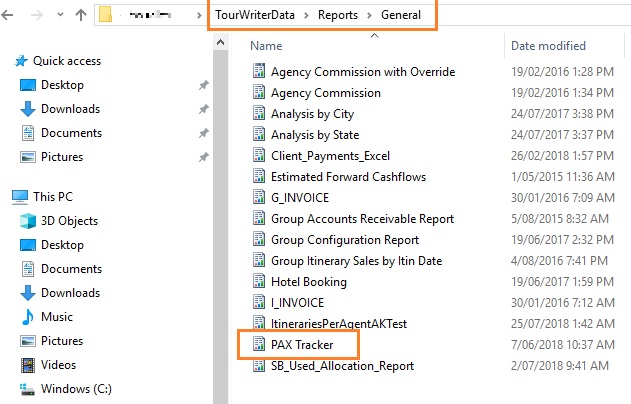Select Agency Commission with Override file
This screenshot has width=631, height=404.
363,72
